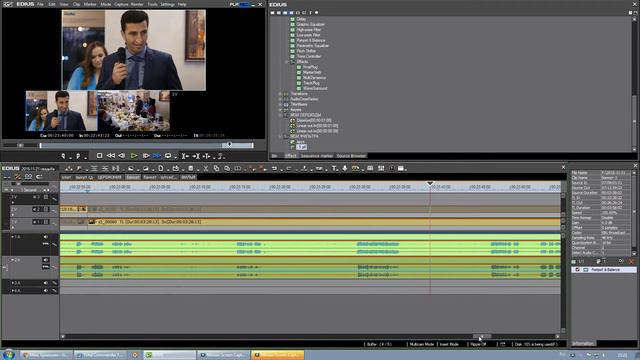Mute audio track 1 A speaker
The height and width of the screenshot is (360, 640).
point(46,237)
